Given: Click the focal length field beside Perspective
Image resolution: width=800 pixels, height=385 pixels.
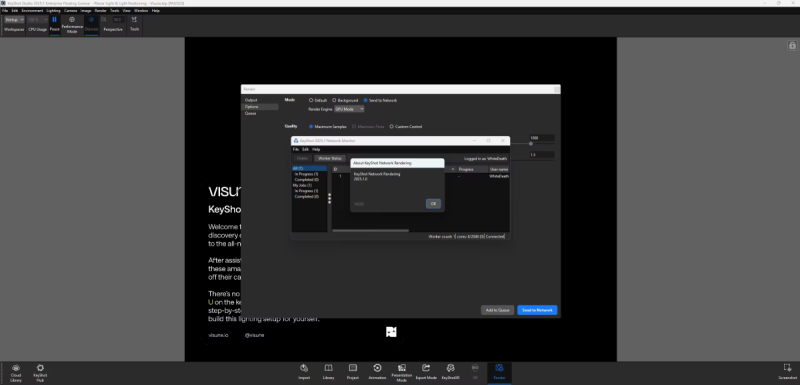Looking at the screenshot, I should pyautogui.click(x=118, y=19).
